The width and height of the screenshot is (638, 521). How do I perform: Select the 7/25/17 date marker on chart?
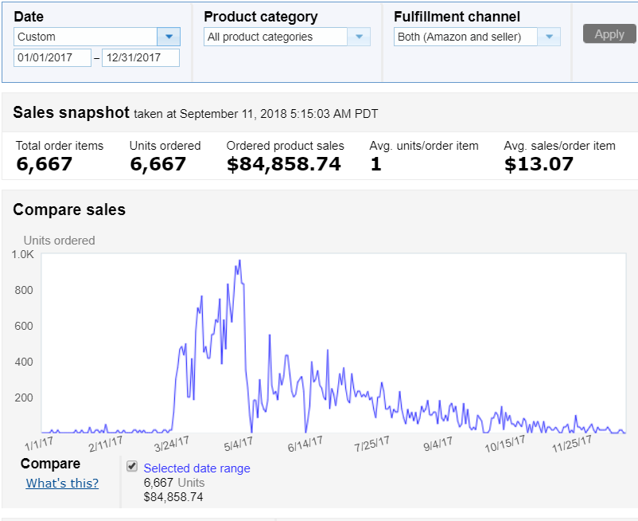(370, 443)
